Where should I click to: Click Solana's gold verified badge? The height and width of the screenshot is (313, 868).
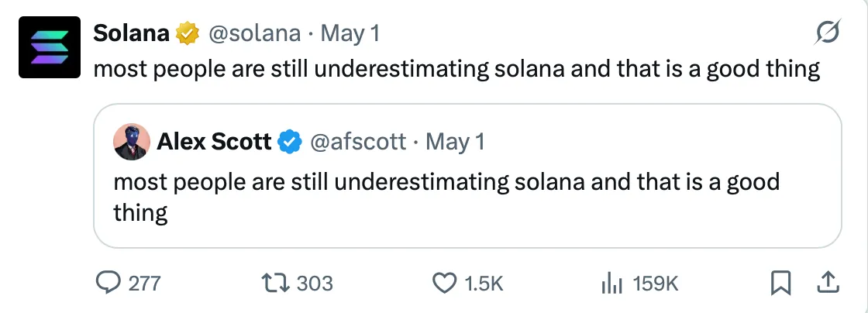point(187,33)
